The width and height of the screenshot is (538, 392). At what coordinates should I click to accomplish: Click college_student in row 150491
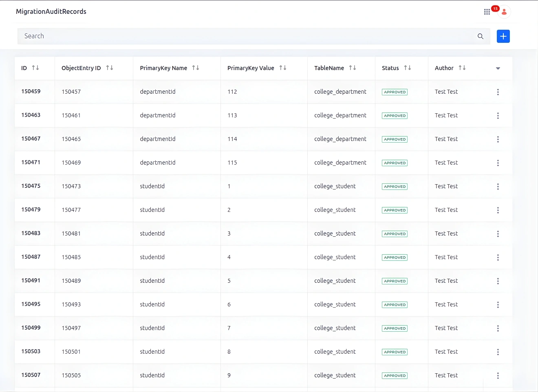335,281
